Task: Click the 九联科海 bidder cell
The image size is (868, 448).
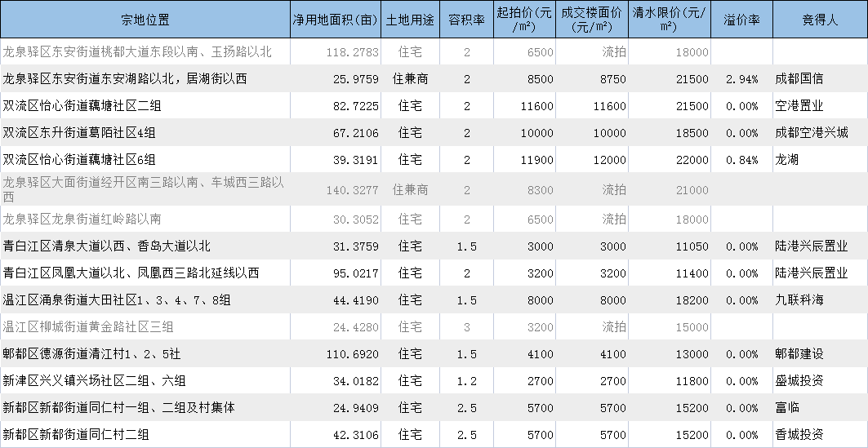Action: [821, 299]
